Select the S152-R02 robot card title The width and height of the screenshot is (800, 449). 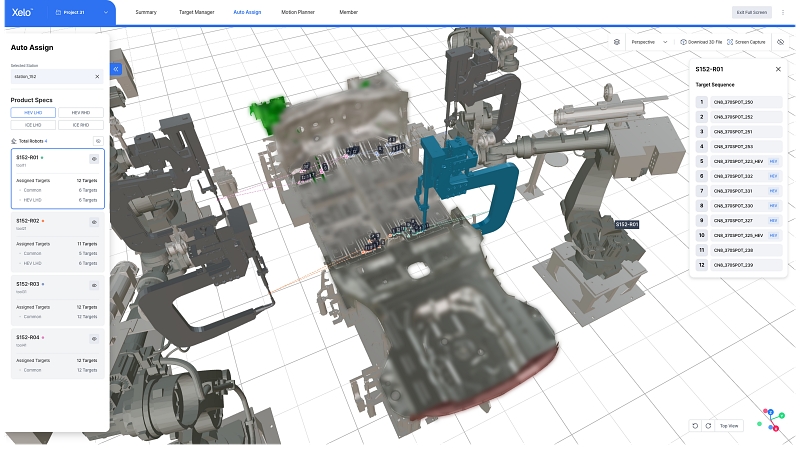(x=28, y=221)
